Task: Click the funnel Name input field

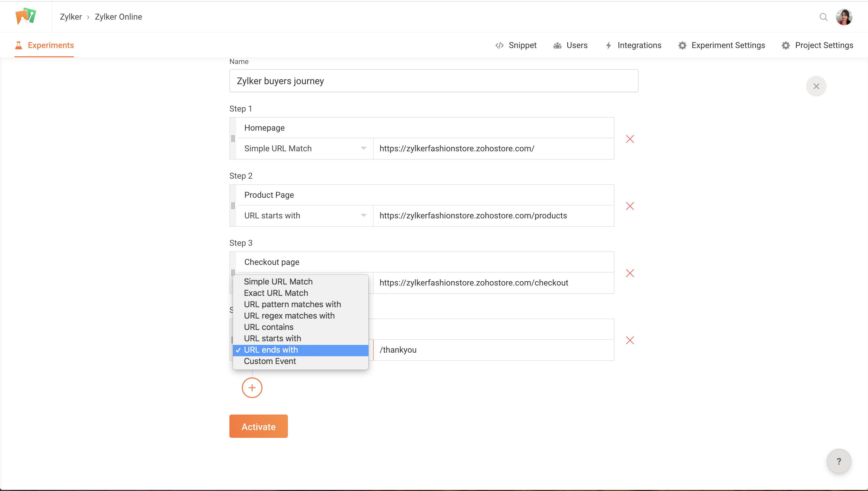Action: [x=434, y=81]
